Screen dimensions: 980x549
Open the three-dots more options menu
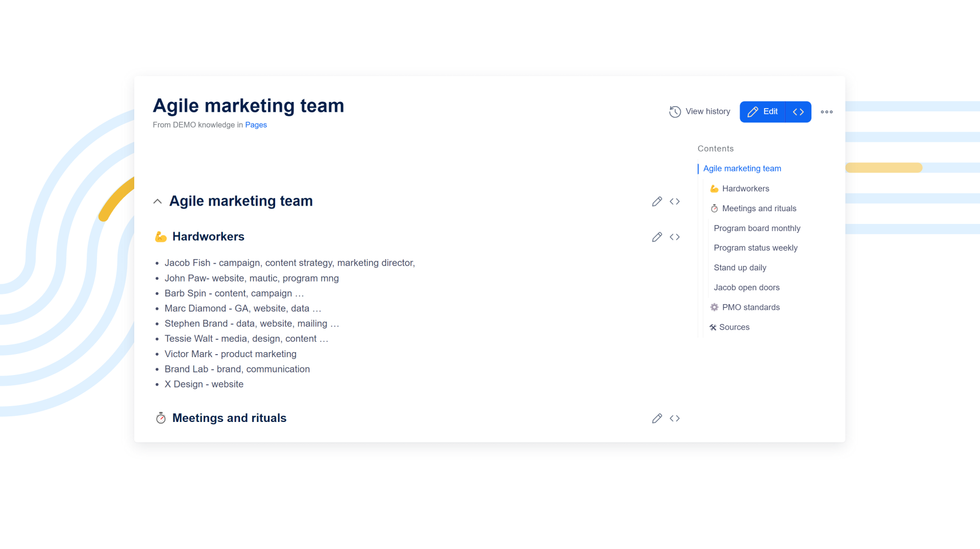tap(826, 112)
